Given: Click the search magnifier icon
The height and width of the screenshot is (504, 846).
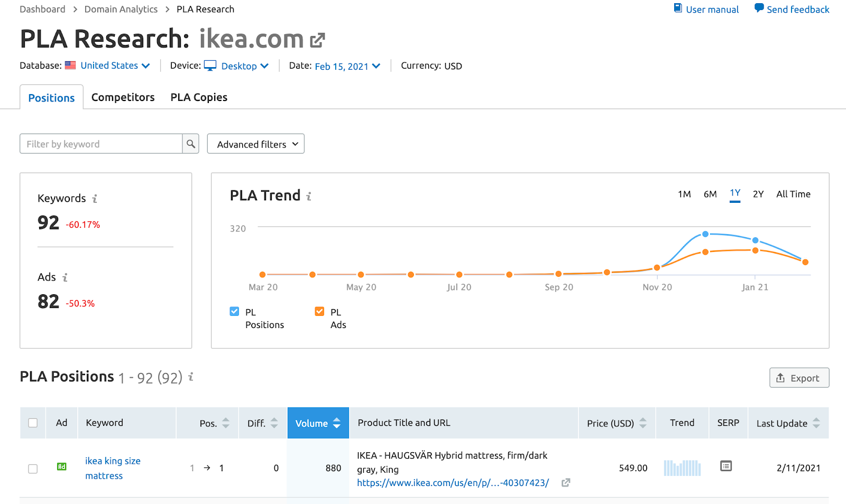Looking at the screenshot, I should (191, 144).
